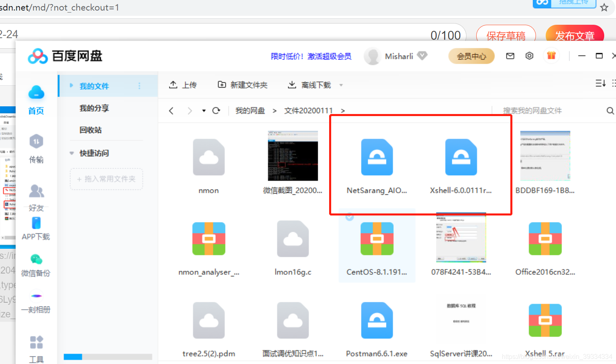Click the 上传 upload button
The width and height of the screenshot is (616, 364).
click(x=183, y=85)
